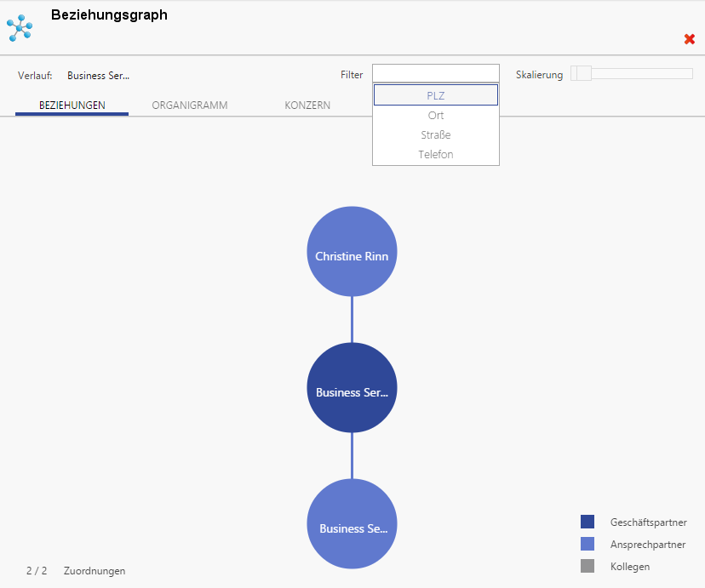Click the grey Kollegen legend swatch
This screenshot has width=705, height=588.
tap(587, 567)
